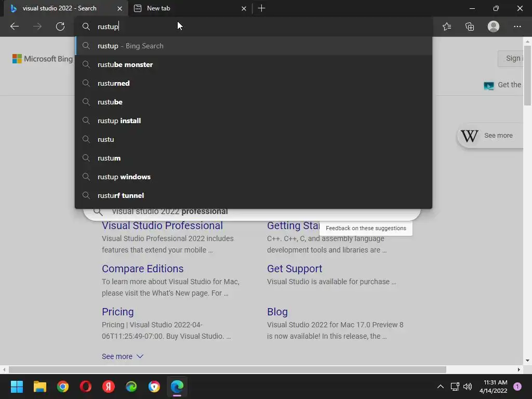Open the Collections icon in toolbar

470,26
